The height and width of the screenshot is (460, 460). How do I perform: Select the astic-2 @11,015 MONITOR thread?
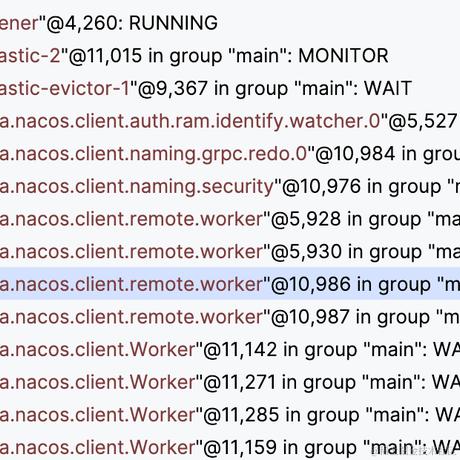(230, 56)
